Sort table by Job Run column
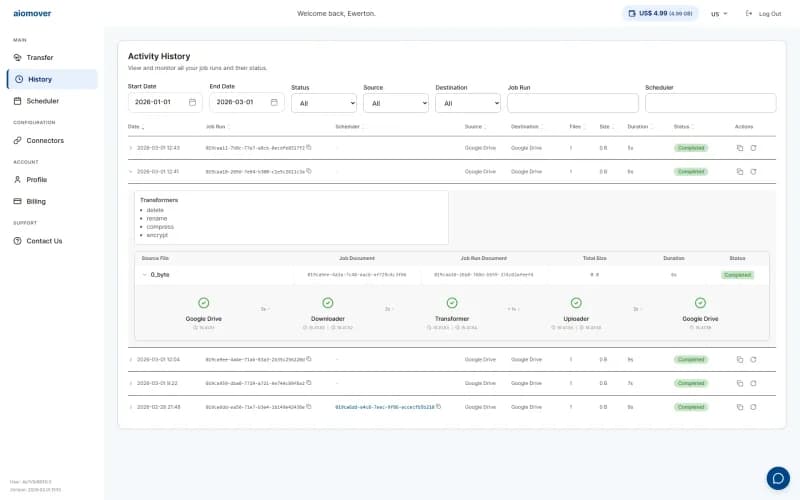The image size is (800, 500). pyautogui.click(x=217, y=127)
